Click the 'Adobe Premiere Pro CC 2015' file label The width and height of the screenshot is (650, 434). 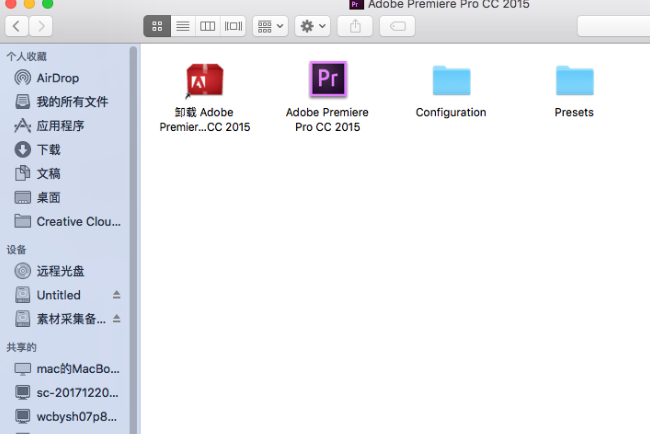pos(327,119)
